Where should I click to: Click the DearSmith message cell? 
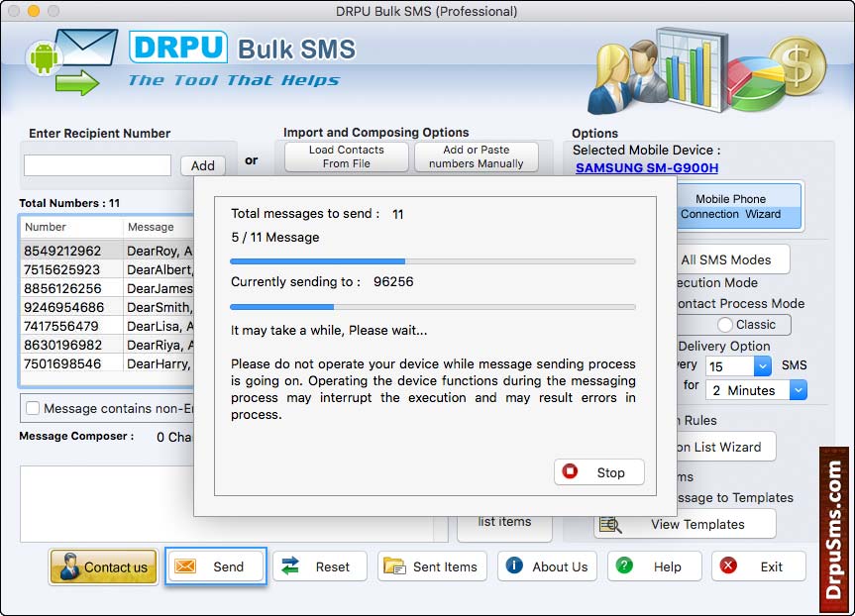pos(159,307)
